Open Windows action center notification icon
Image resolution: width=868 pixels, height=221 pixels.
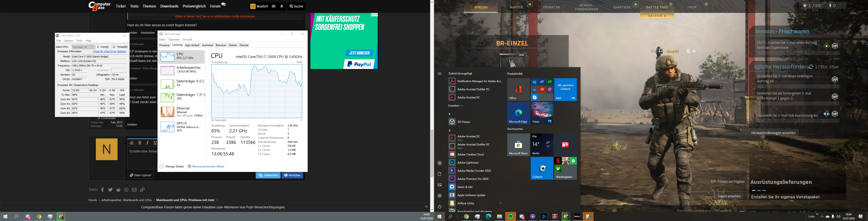click(x=861, y=217)
